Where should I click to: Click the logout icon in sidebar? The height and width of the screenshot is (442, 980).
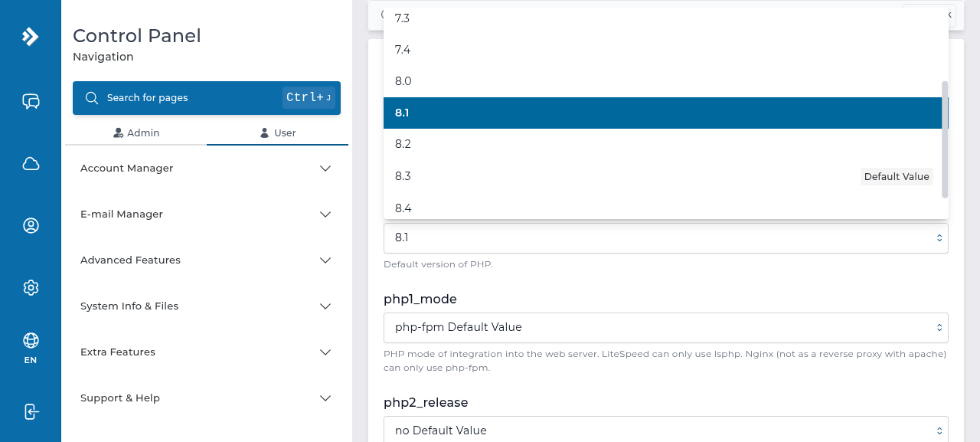[31, 411]
